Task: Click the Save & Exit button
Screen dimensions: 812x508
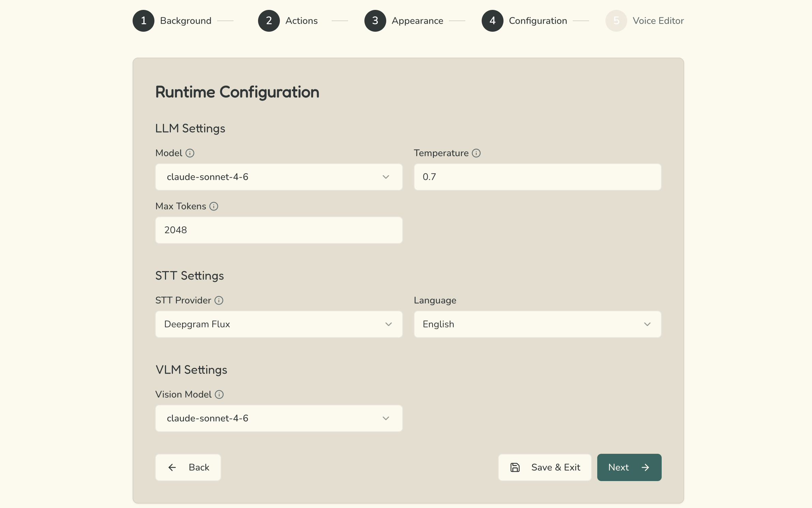Action: tap(545, 467)
